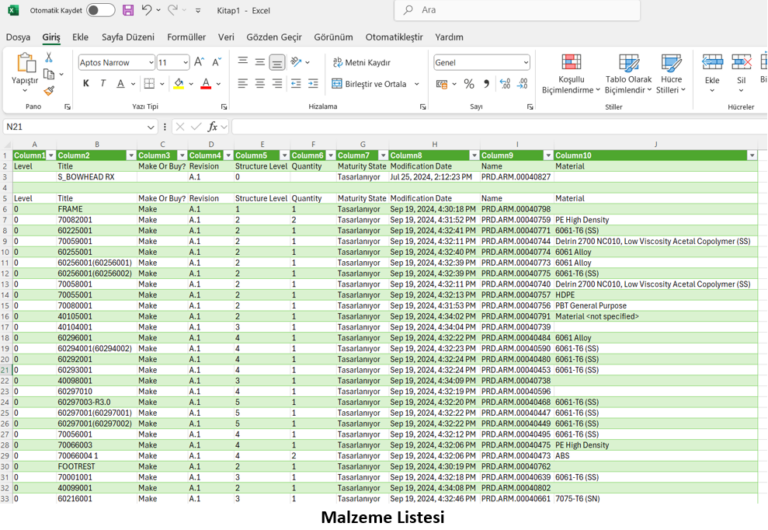This screenshot has width=768, height=530.
Task: Click the insert function fx icon
Action: 213,127
